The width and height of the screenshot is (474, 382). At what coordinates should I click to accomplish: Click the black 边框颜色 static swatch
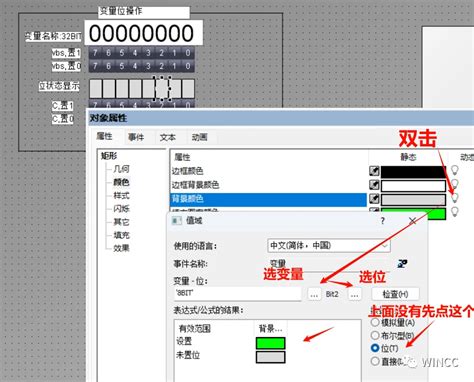(x=413, y=172)
